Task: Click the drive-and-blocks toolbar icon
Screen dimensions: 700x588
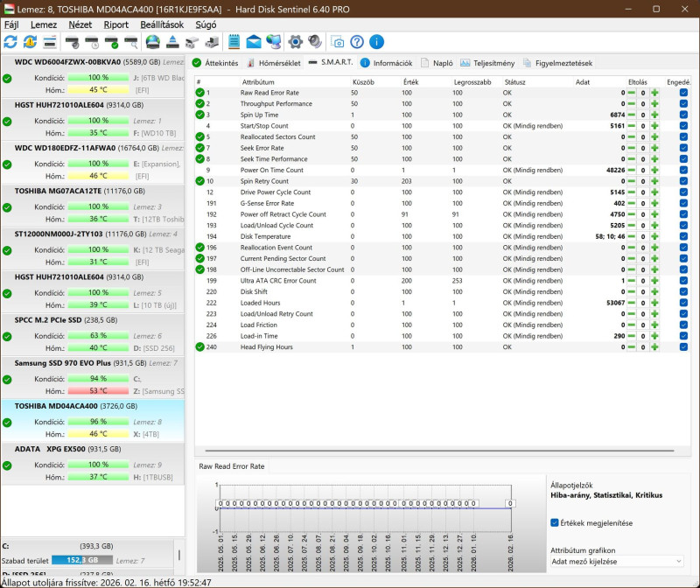Action: (212, 42)
